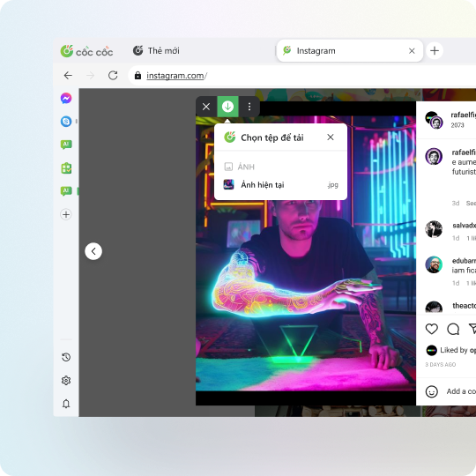Go back to the previous page
The width and height of the screenshot is (476, 476).
click(68, 75)
